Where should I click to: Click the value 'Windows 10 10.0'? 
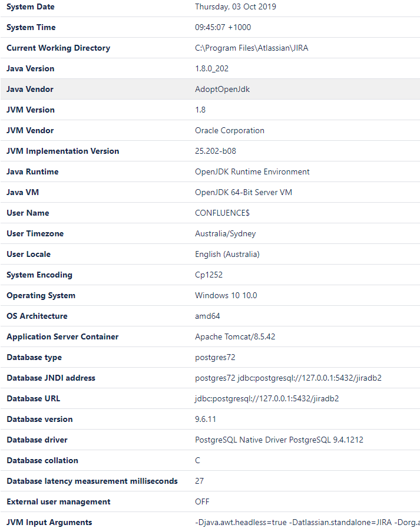226,295
